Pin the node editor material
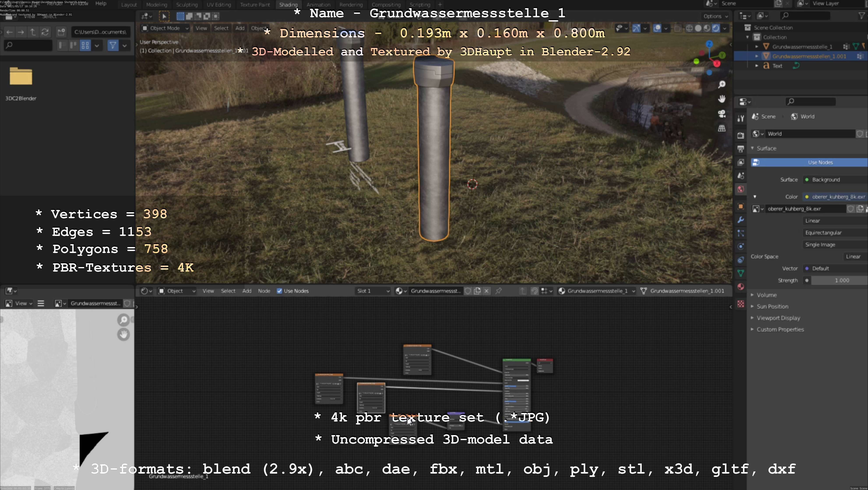Screen dimensions: 868x490 tap(498, 291)
